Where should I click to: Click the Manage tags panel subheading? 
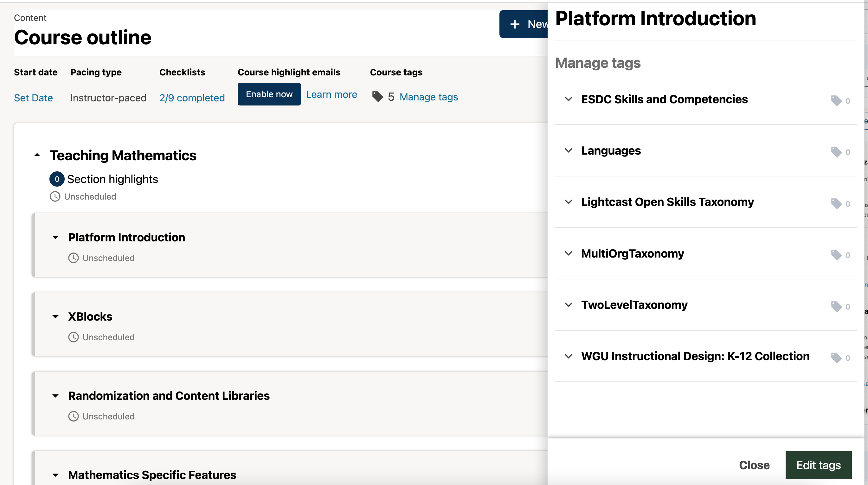click(598, 63)
